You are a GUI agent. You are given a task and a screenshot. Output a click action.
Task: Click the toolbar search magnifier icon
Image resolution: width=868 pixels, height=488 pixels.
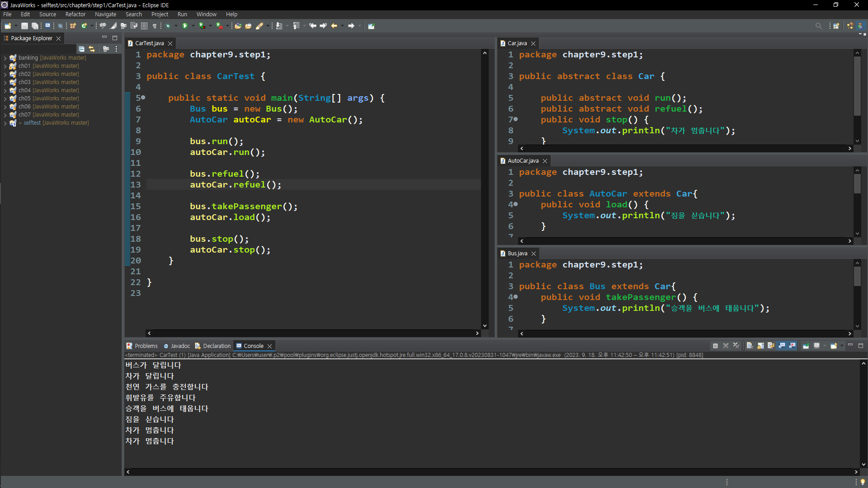818,26
